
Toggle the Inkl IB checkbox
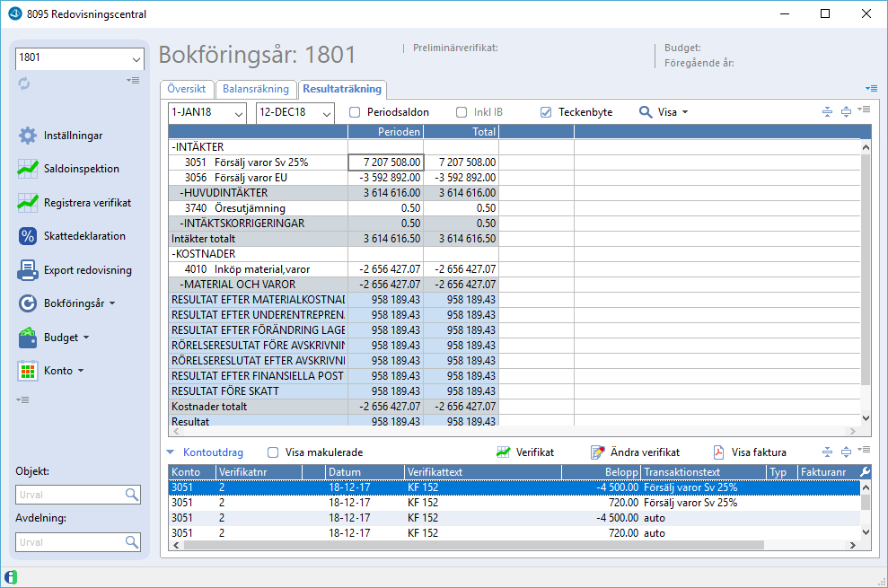(462, 112)
